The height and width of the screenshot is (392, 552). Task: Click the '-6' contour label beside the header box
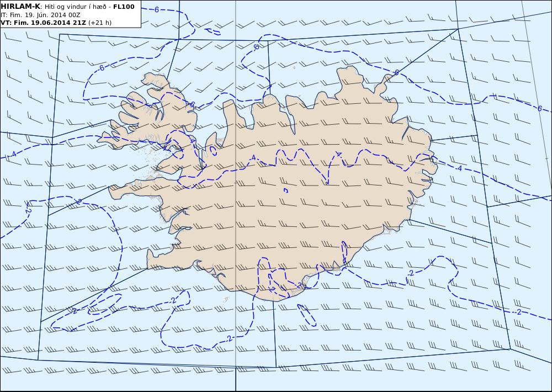(x=156, y=9)
